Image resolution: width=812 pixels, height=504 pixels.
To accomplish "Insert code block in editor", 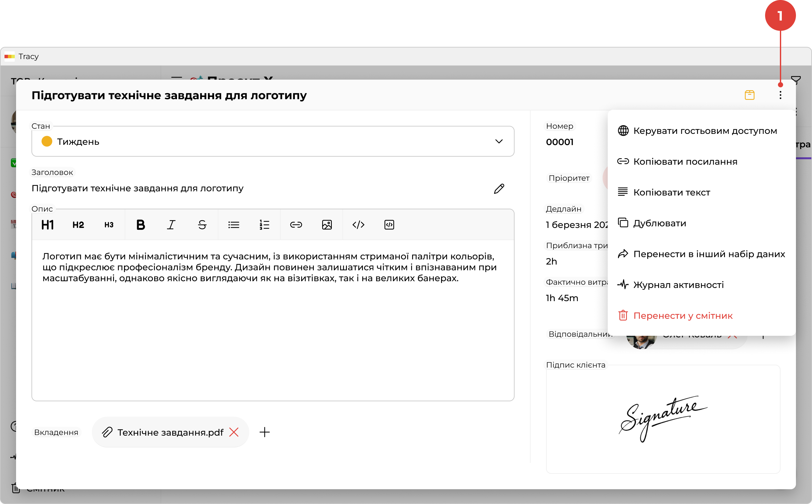I will pos(389,225).
